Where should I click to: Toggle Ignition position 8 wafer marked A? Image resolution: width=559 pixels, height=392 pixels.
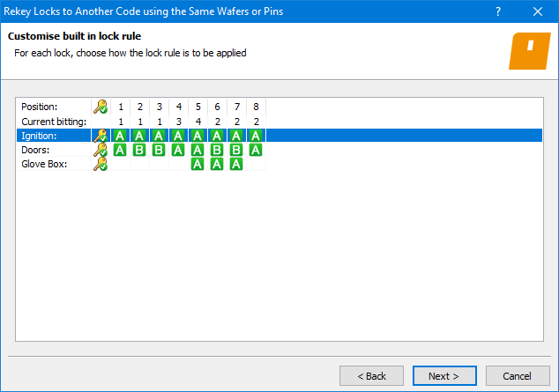coord(255,136)
